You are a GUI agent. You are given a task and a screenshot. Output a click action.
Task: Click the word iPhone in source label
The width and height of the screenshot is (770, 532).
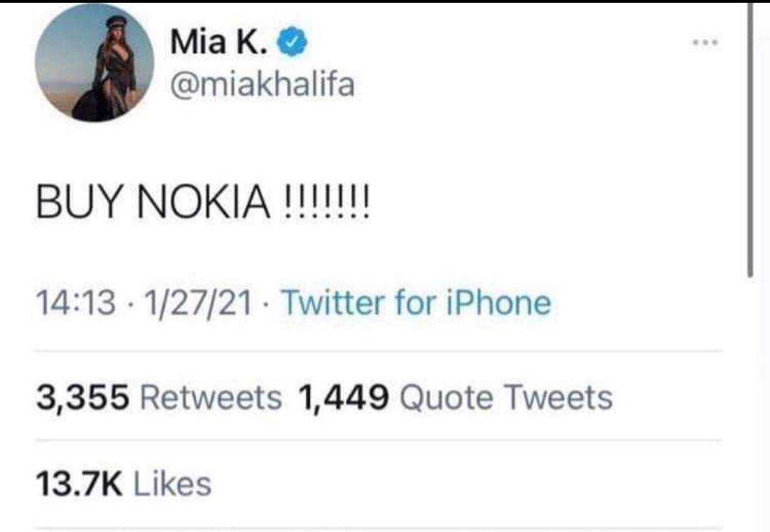click(498, 302)
